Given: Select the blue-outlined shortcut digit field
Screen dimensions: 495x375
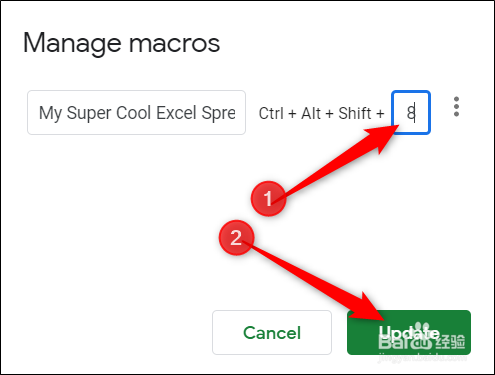Looking at the screenshot, I should click(411, 113).
